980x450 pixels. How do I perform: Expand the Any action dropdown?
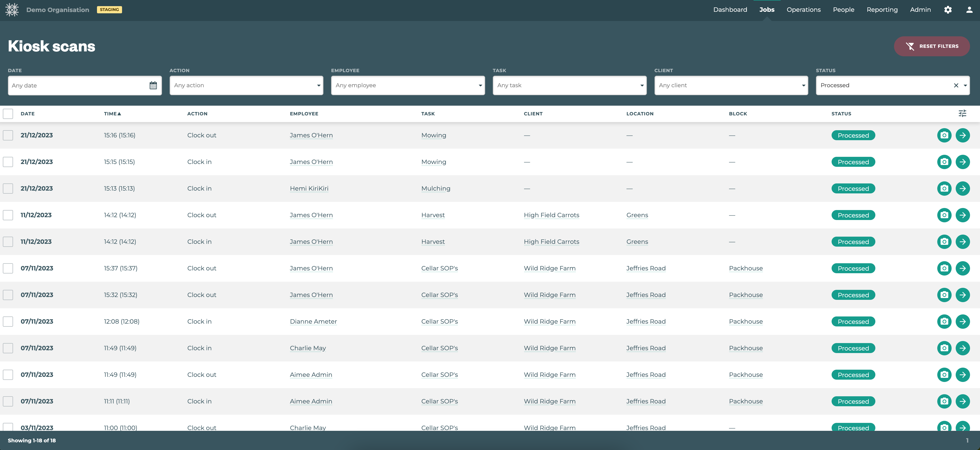[x=246, y=86]
